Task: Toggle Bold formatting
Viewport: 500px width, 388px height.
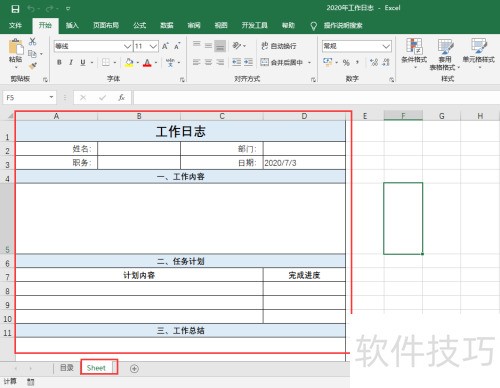Action: 59,62
